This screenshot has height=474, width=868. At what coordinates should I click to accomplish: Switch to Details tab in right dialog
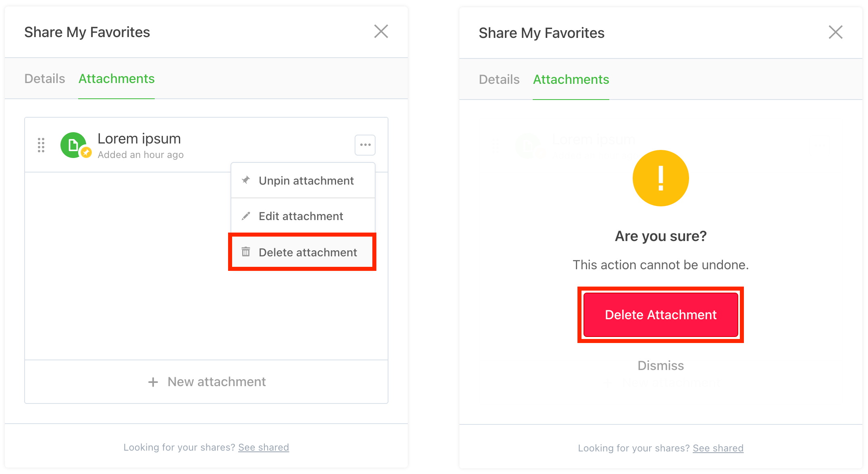click(x=499, y=79)
